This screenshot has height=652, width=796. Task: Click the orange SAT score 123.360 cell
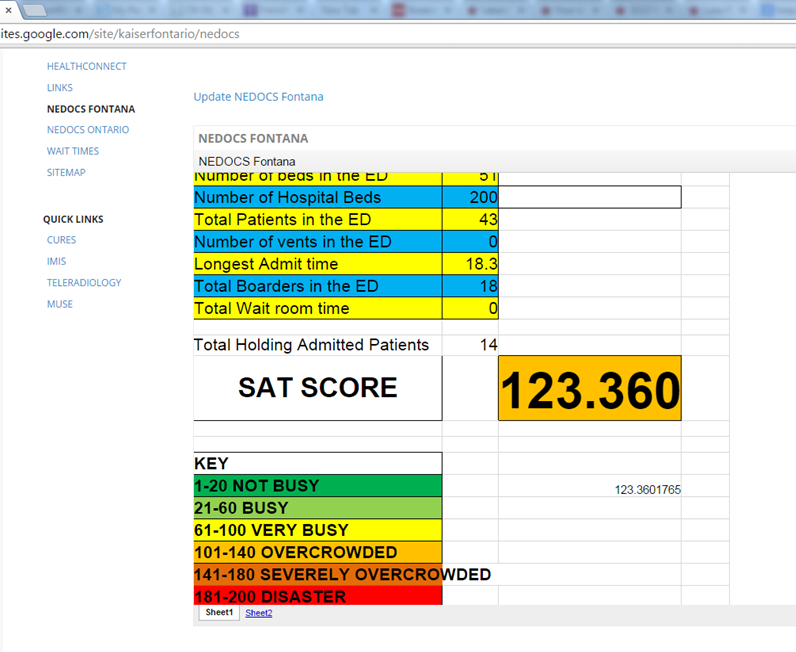(589, 388)
